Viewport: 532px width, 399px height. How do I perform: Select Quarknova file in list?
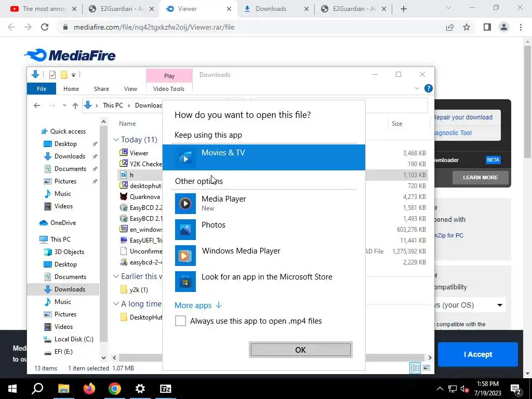click(145, 197)
